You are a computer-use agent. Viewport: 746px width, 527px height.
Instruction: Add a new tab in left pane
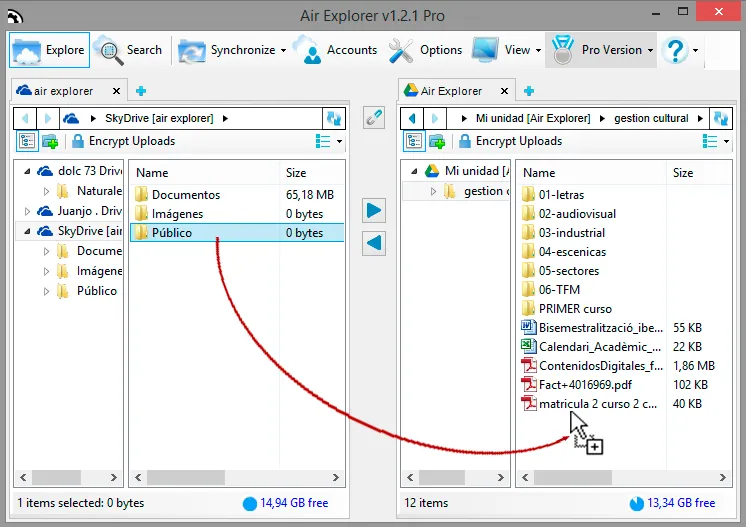pos(141,91)
